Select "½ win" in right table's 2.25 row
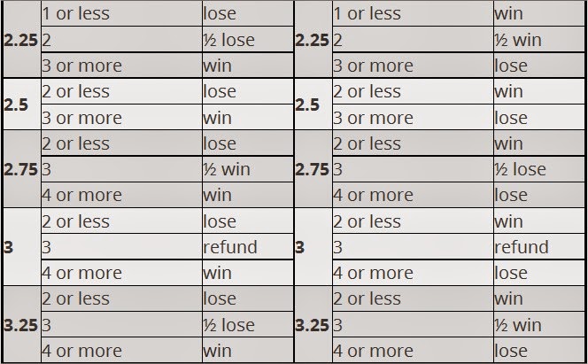 [518, 40]
